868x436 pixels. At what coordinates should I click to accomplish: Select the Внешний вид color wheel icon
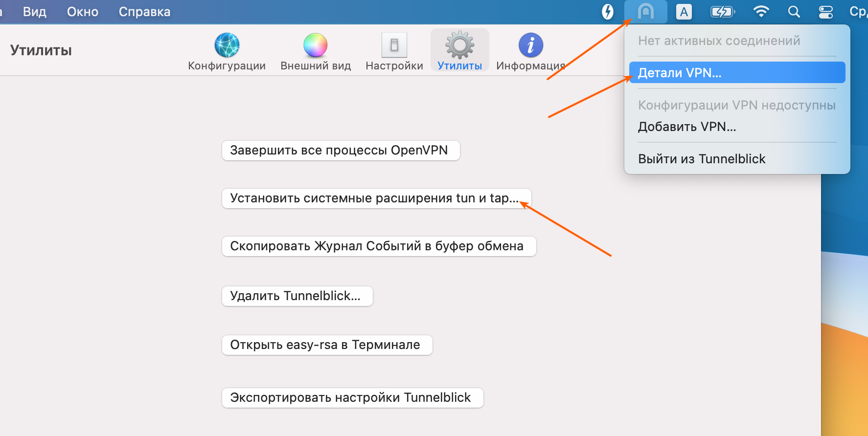pyautogui.click(x=315, y=46)
